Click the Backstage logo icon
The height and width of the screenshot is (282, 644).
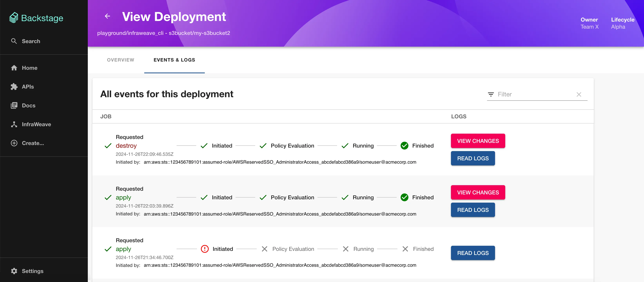[x=14, y=18]
